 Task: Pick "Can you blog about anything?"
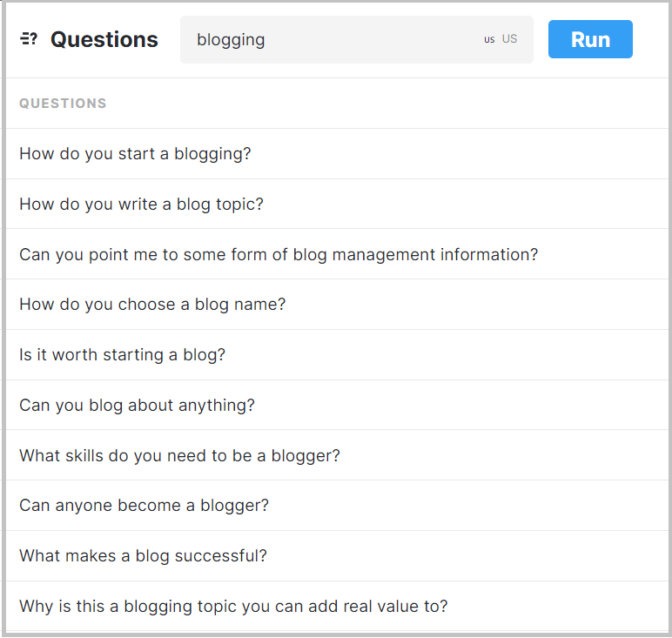point(137,406)
